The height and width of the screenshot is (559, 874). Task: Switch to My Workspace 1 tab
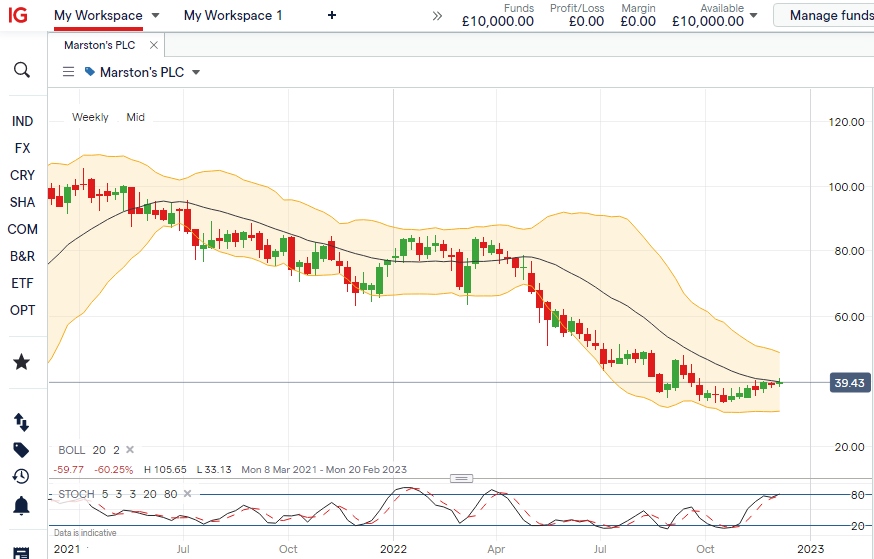click(233, 15)
